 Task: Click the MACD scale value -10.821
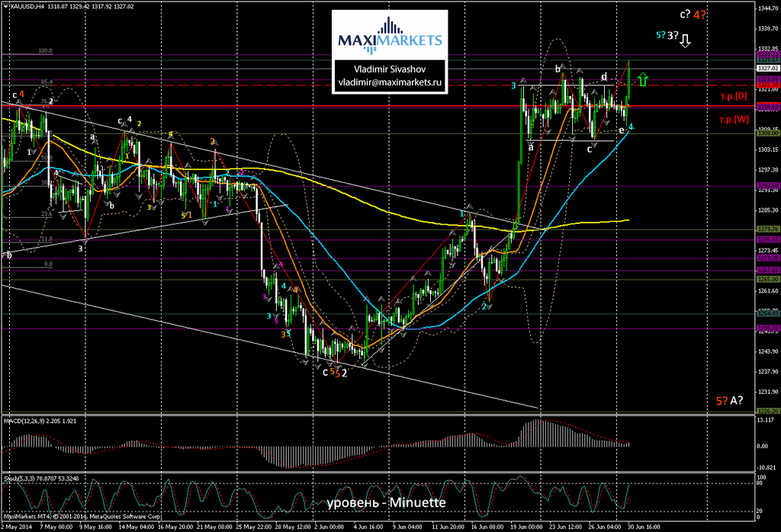coord(767,468)
